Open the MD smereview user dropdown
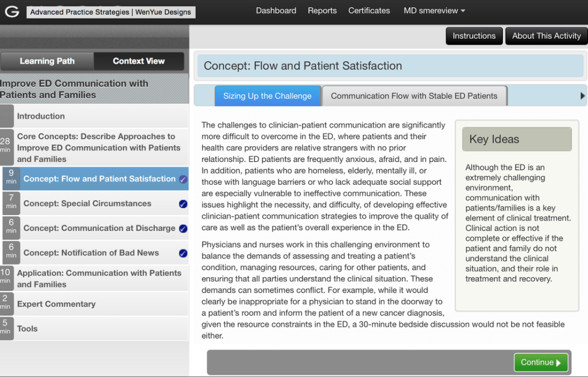 pos(434,10)
